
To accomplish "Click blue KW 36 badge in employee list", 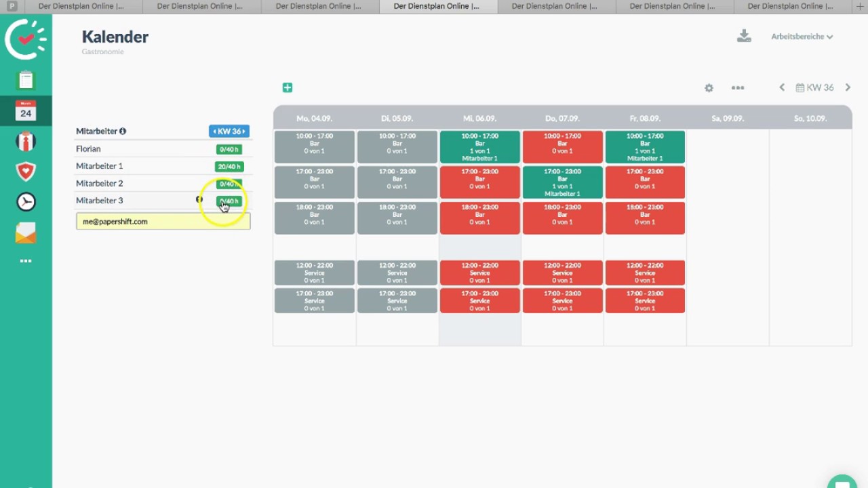I will point(229,131).
